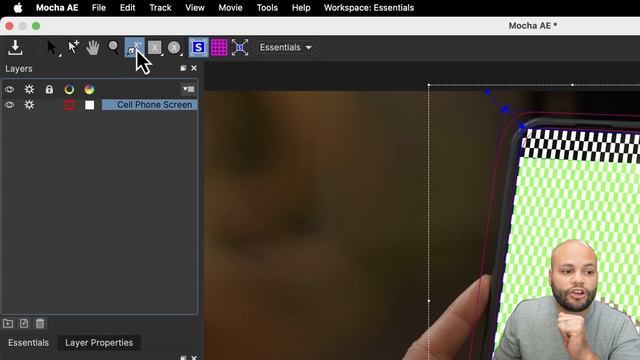This screenshot has width=640, height=360.
Task: Switch to the Essentials tab
Action: pyautogui.click(x=28, y=342)
